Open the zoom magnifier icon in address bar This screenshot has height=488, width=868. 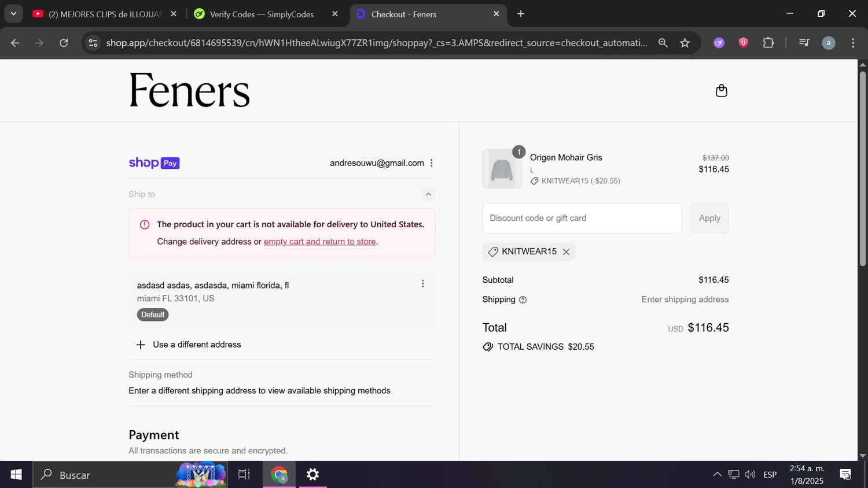click(x=663, y=43)
